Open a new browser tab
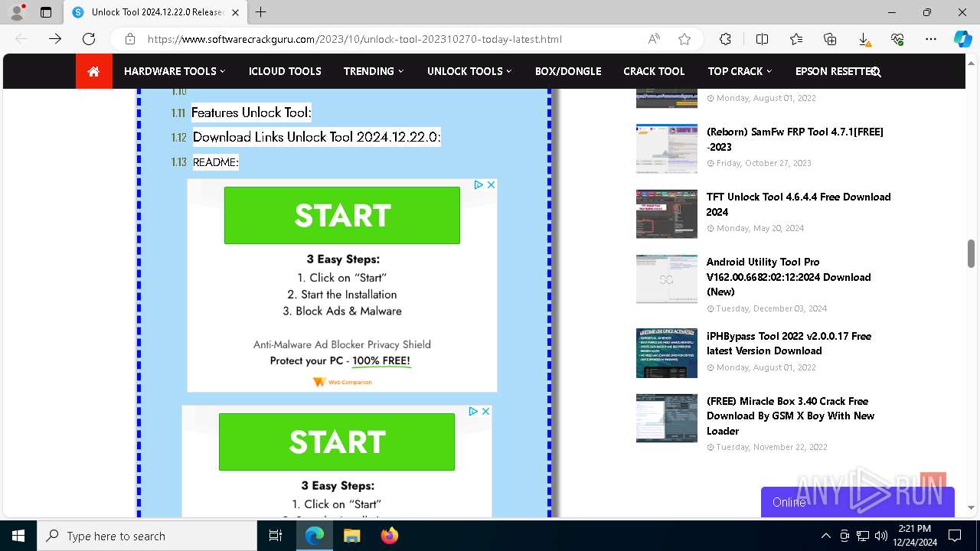This screenshot has width=980, height=551. tap(261, 12)
